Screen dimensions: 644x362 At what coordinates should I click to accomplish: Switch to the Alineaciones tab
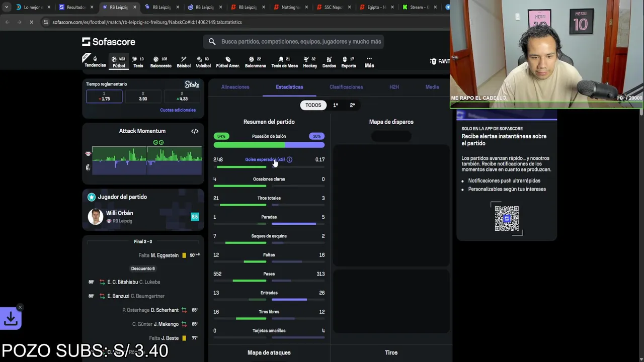coord(235,87)
